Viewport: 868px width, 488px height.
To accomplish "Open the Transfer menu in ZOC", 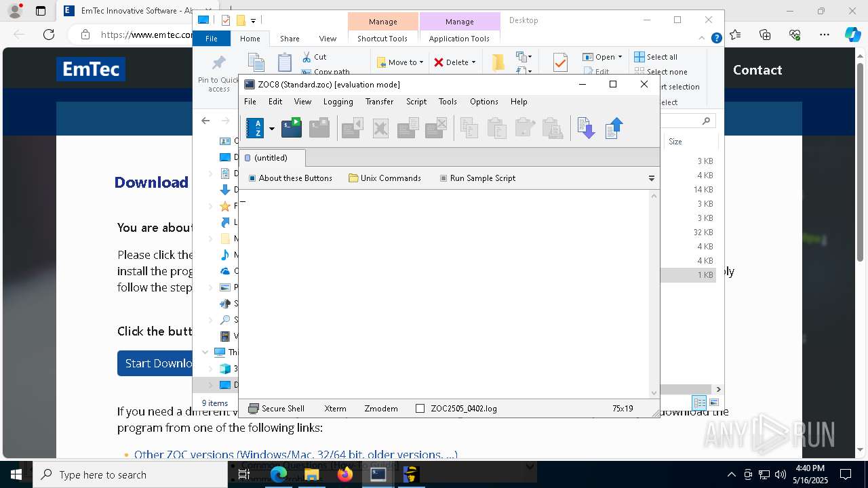I will (379, 102).
